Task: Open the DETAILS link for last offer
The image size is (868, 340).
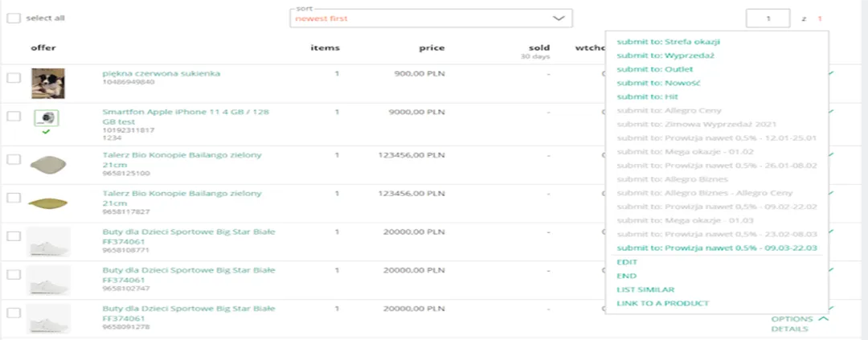Action: [x=789, y=329]
